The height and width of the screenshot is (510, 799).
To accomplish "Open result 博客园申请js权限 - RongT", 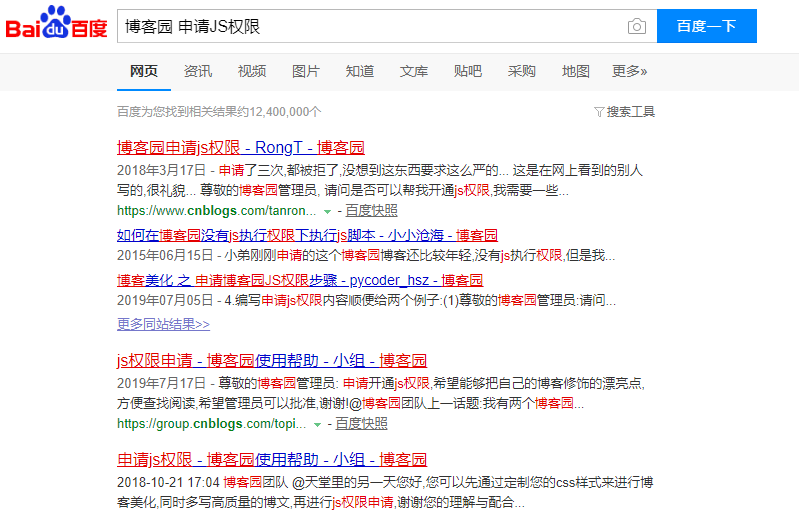I will [241, 148].
